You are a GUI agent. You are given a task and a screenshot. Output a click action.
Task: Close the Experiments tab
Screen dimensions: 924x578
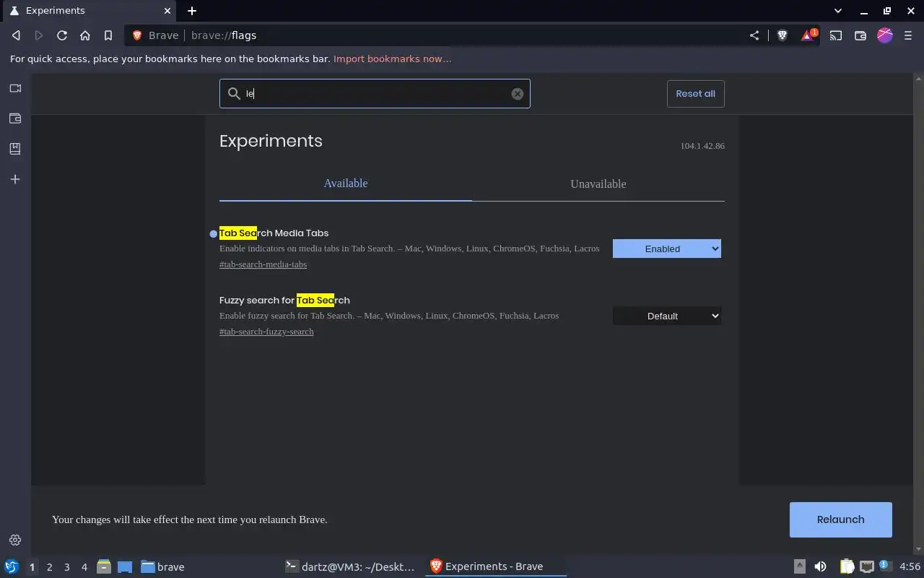(x=167, y=11)
